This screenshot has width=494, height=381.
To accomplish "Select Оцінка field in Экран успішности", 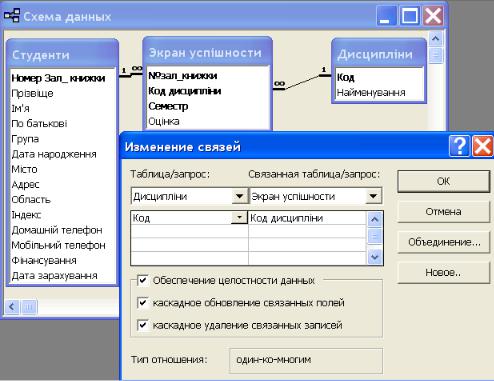I will click(164, 121).
